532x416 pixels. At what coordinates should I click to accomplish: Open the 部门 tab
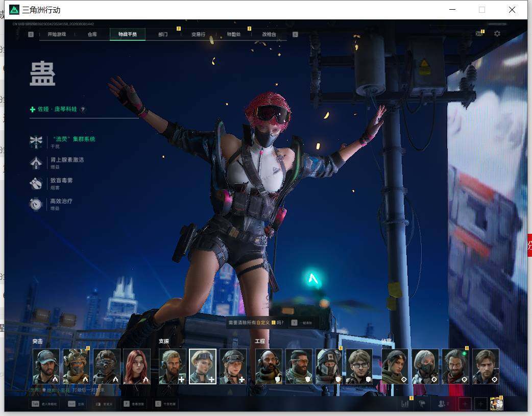coord(163,34)
